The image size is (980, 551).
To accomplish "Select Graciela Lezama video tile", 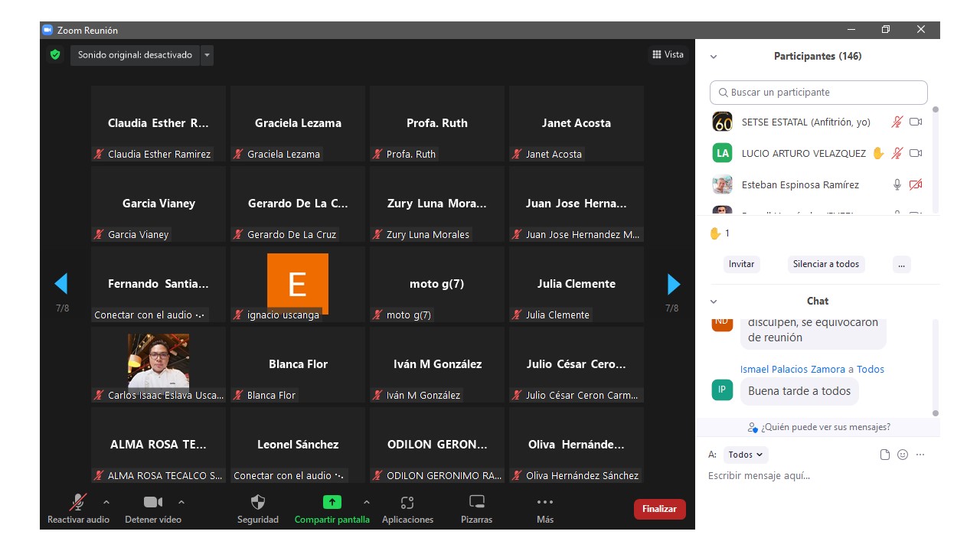I will (x=298, y=123).
